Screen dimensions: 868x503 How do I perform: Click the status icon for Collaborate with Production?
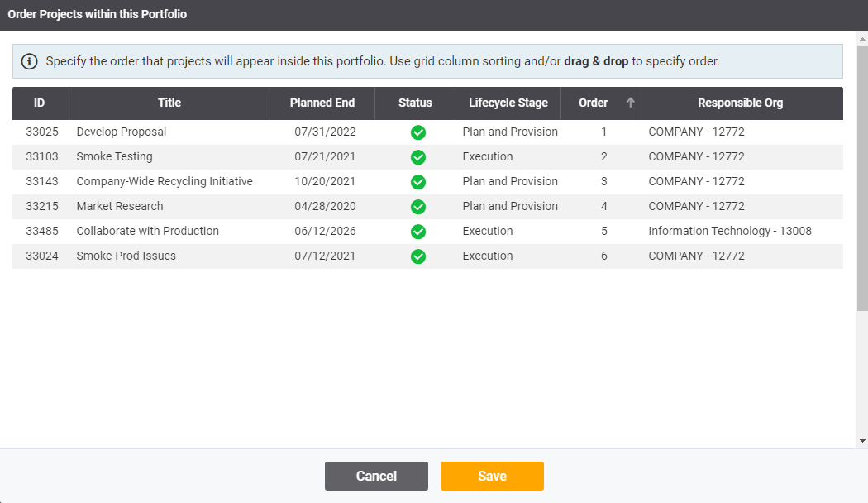tap(418, 232)
